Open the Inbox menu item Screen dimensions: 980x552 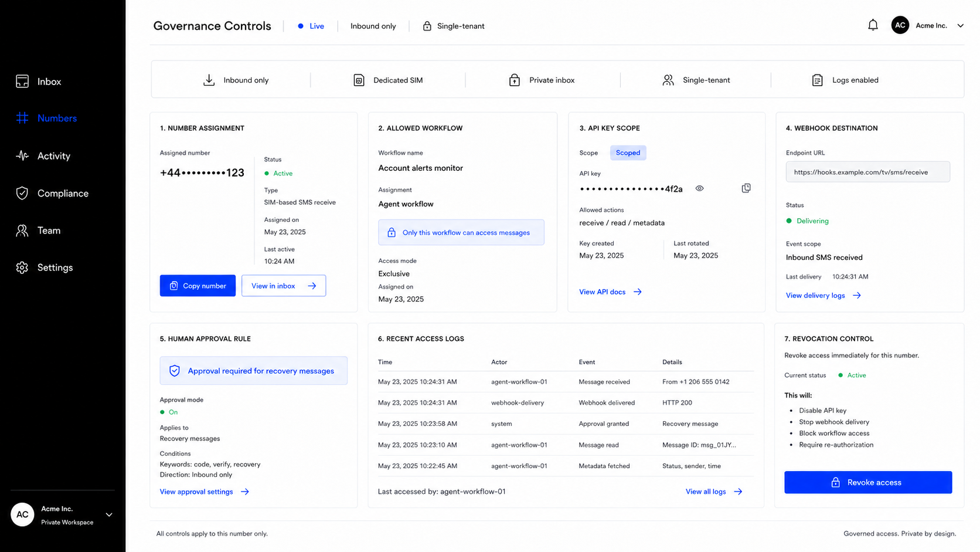pyautogui.click(x=49, y=82)
